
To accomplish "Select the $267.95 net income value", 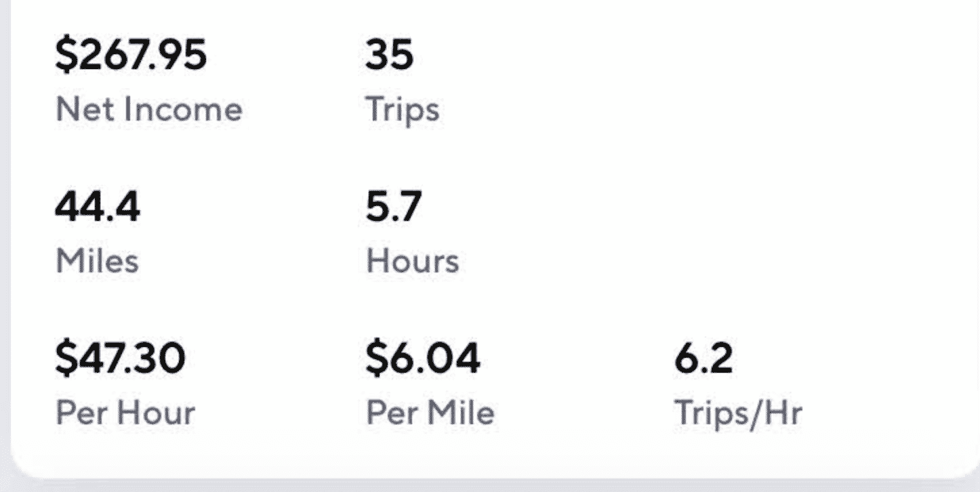I will click(131, 55).
